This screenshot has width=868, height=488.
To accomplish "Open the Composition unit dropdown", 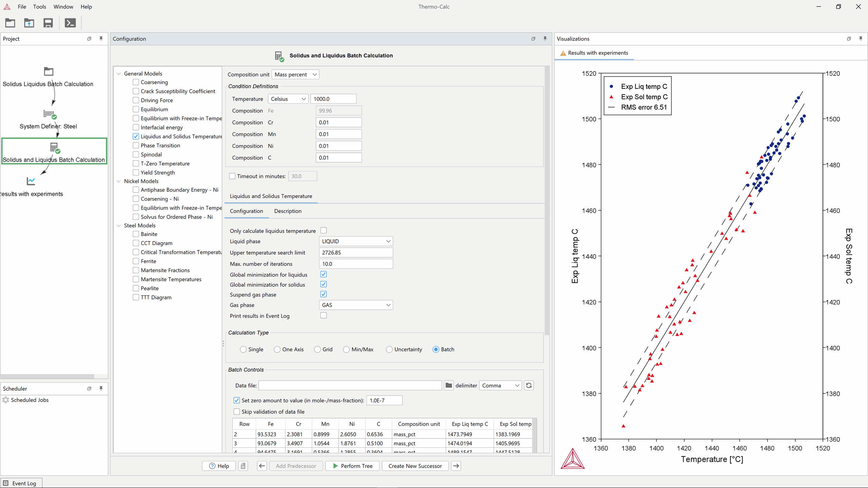I will coord(295,74).
